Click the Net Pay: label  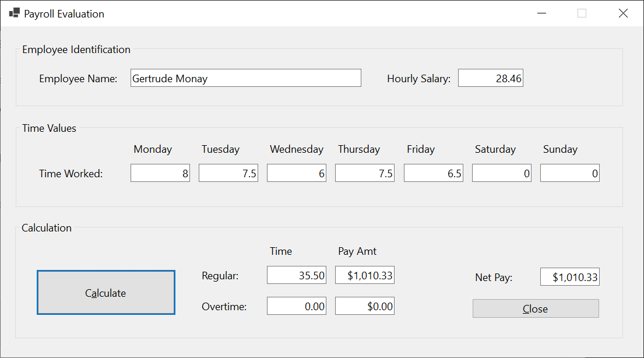pos(494,278)
